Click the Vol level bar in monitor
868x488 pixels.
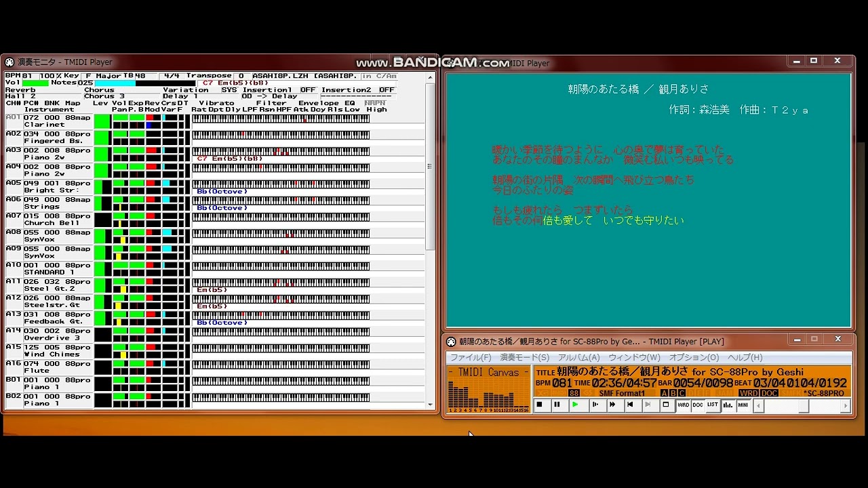click(x=36, y=83)
